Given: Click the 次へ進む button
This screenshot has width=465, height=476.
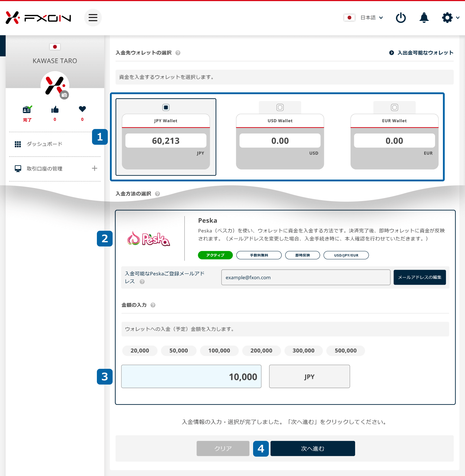Looking at the screenshot, I should click(312, 448).
